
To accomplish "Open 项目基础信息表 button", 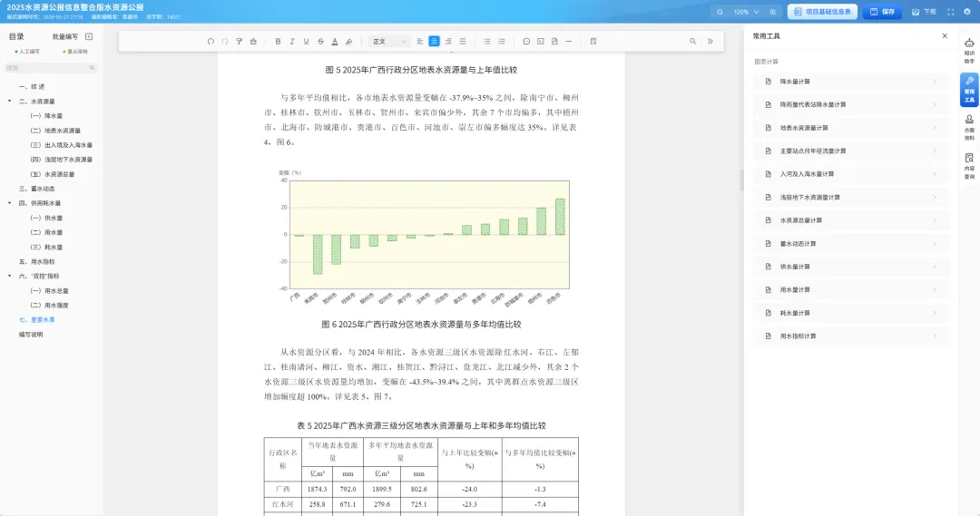I will pyautogui.click(x=822, y=12).
